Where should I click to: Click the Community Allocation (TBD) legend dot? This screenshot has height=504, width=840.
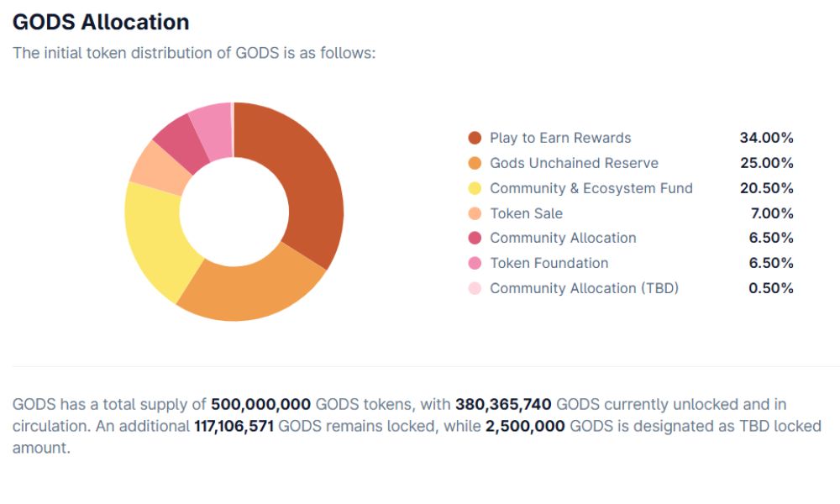[475, 288]
